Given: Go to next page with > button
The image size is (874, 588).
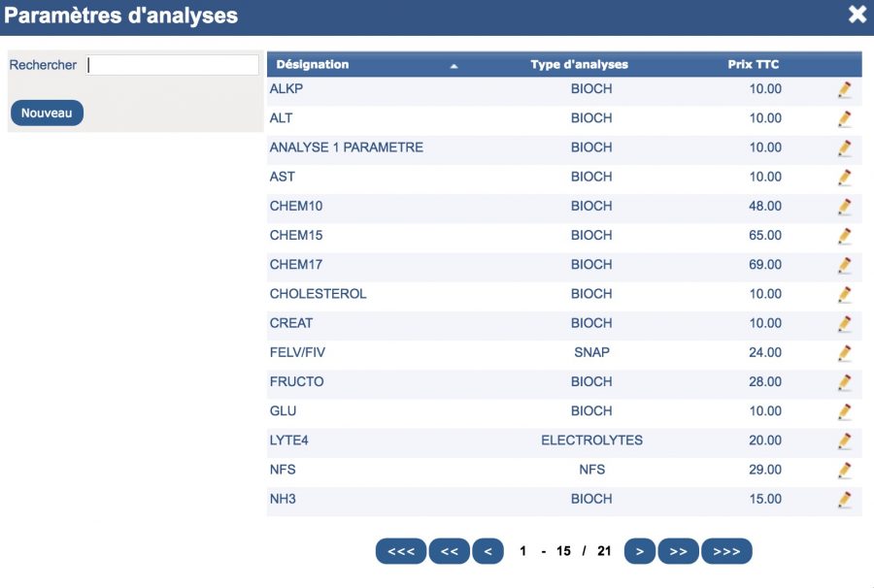Looking at the screenshot, I should (x=640, y=551).
